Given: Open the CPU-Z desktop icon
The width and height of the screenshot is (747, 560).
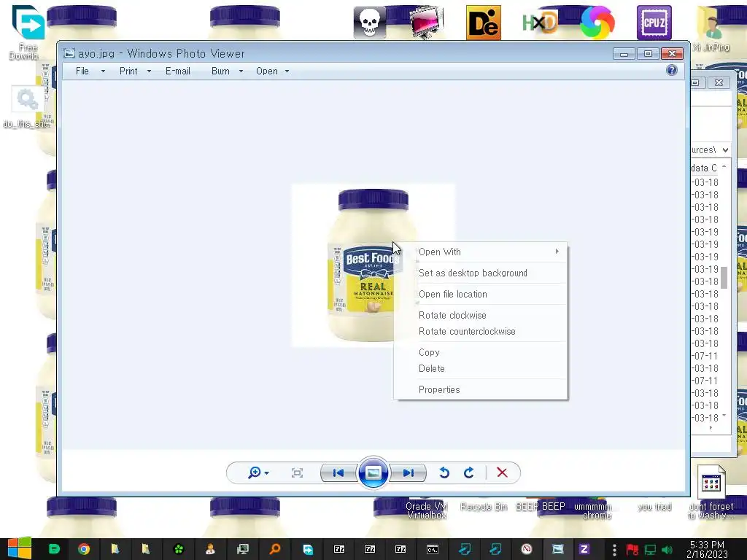Looking at the screenshot, I should click(654, 23).
